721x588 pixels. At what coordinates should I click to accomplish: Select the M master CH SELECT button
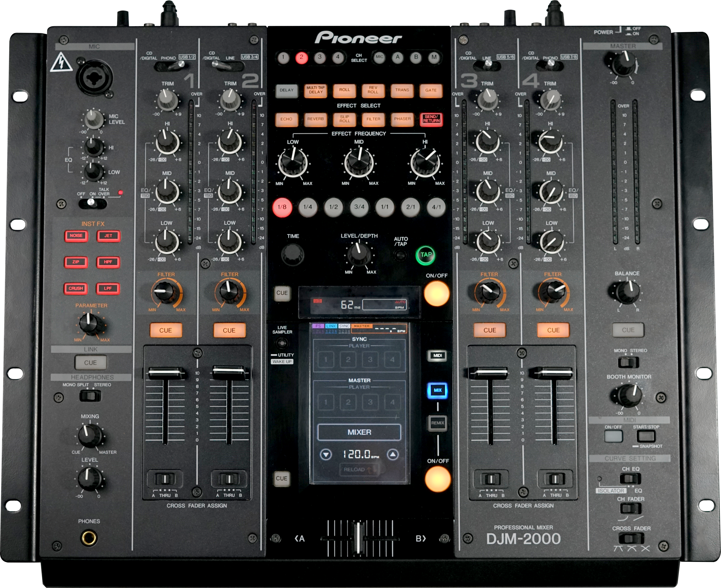tap(434, 57)
